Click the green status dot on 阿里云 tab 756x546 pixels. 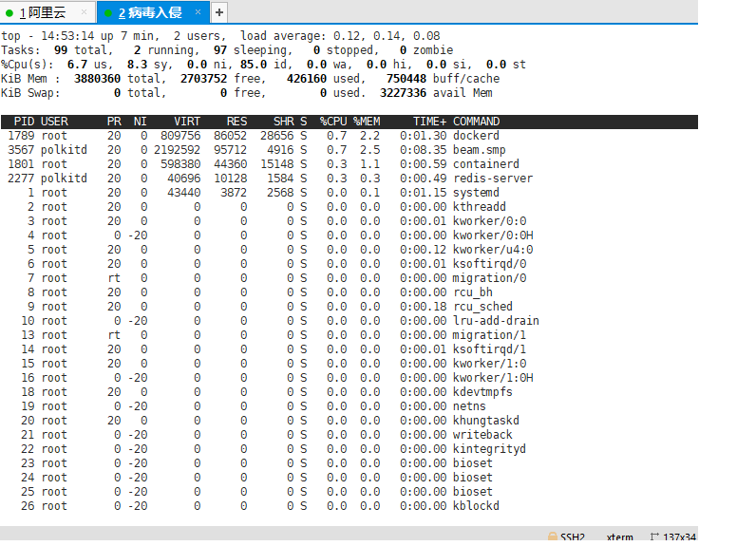9,13
